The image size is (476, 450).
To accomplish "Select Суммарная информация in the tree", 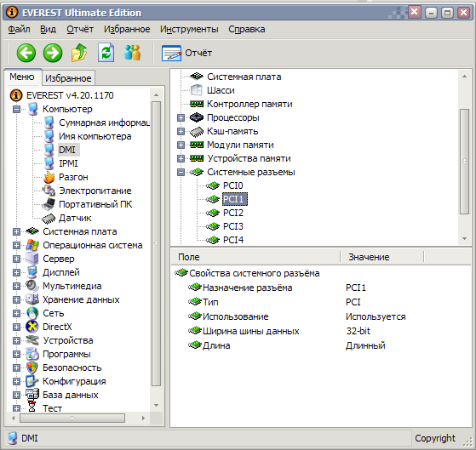I will (x=104, y=122).
